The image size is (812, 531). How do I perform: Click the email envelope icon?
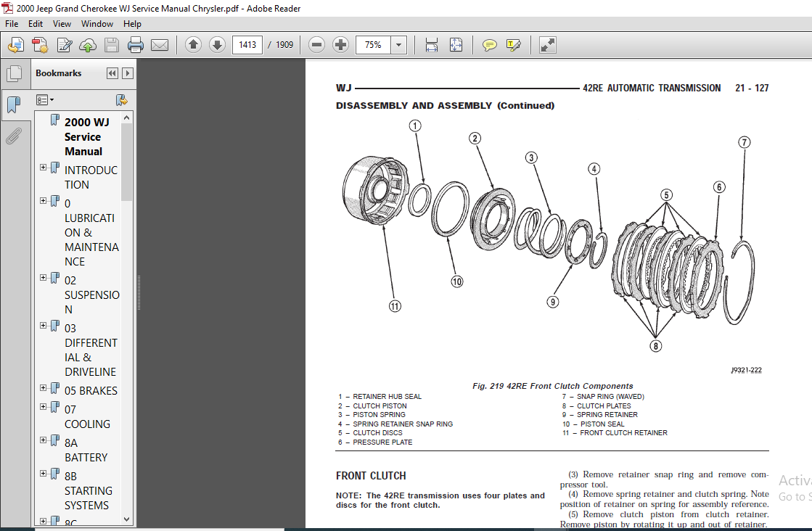(160, 45)
